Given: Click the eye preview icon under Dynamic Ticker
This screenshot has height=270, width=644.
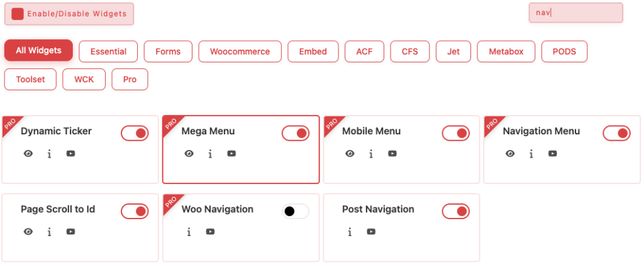Looking at the screenshot, I should click(x=28, y=154).
